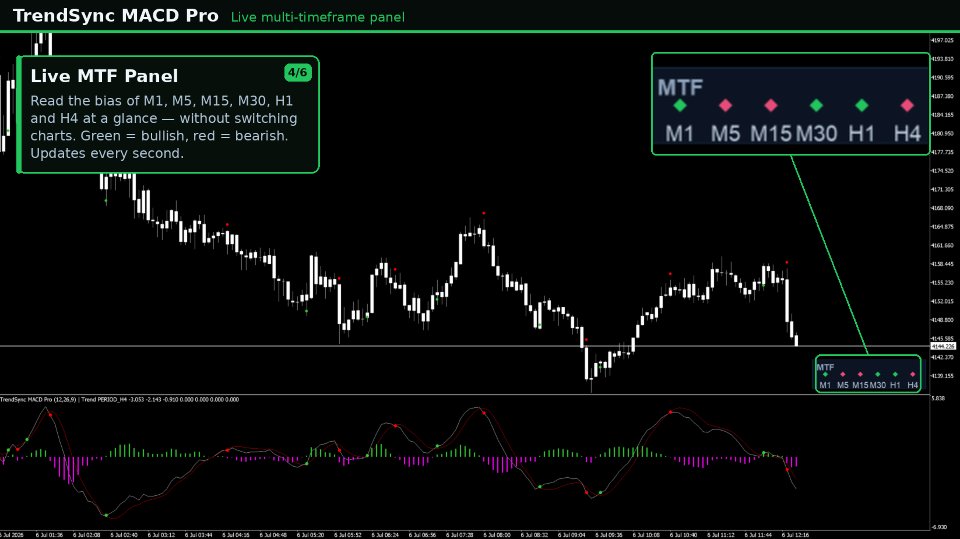The image size is (960, 539).
Task: Click the price axis label 4197.025
Action: [x=942, y=40]
